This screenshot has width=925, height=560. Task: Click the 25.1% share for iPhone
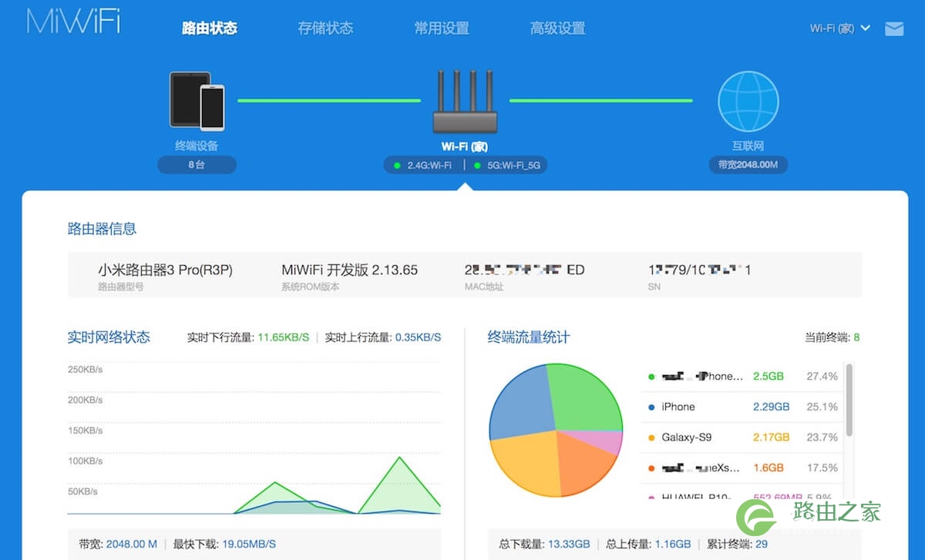click(x=822, y=407)
